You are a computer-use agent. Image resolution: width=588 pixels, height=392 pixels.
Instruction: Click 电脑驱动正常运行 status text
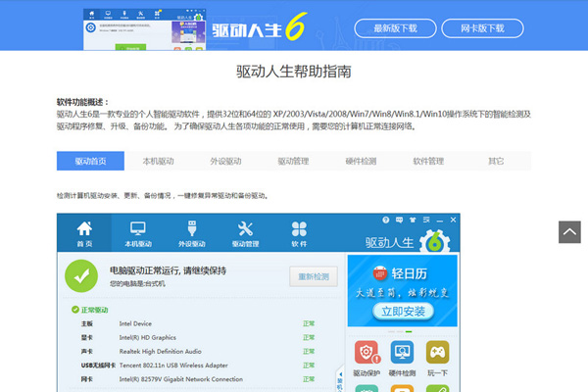(x=168, y=270)
